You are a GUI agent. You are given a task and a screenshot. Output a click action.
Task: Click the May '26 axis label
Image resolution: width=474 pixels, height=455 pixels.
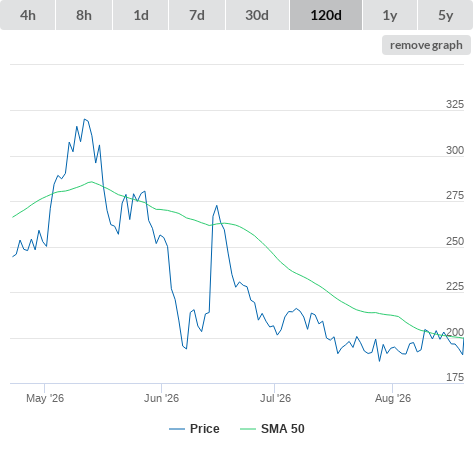click(45, 398)
